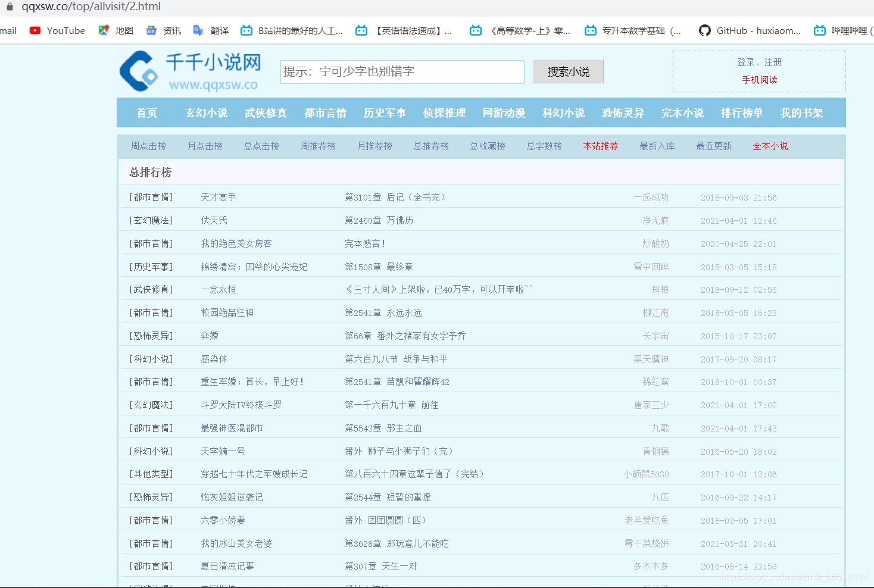Open the 排行榜单 navigation item
Image resolution: width=874 pixels, height=588 pixels.
pyautogui.click(x=742, y=112)
